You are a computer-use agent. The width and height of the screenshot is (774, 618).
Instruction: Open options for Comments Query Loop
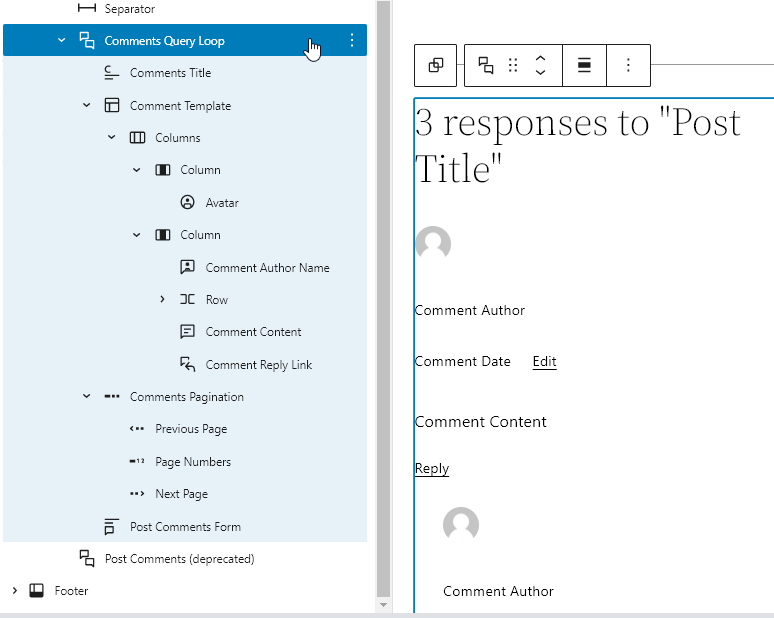[351, 41]
